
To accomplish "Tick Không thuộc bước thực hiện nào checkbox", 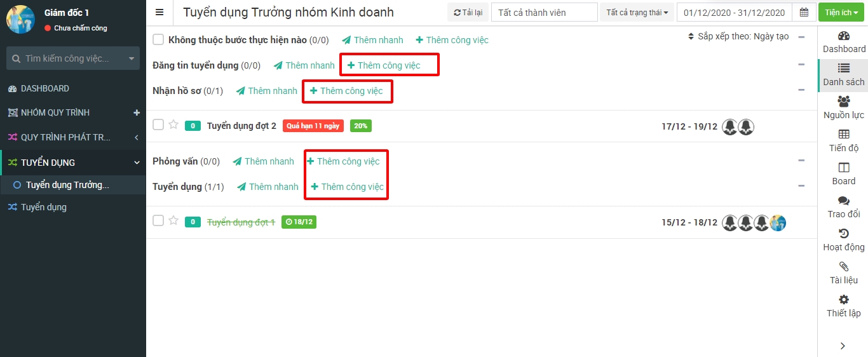I will click(158, 40).
